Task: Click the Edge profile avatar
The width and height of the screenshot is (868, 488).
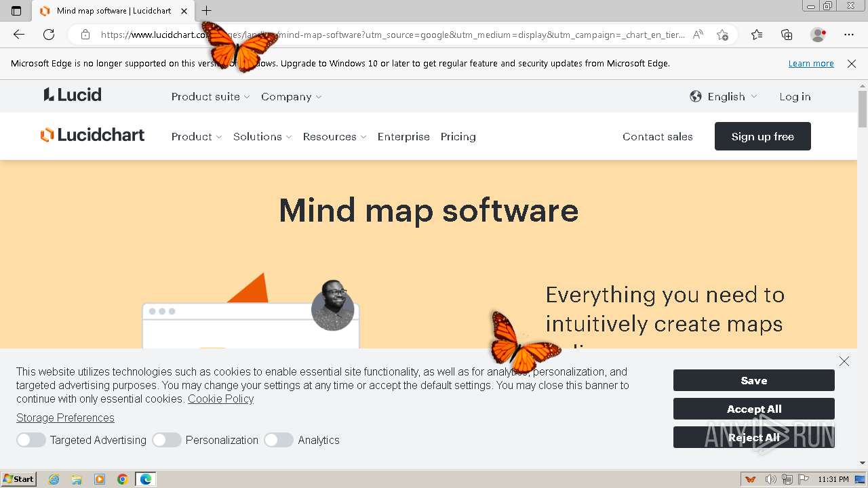Action: (x=818, y=35)
